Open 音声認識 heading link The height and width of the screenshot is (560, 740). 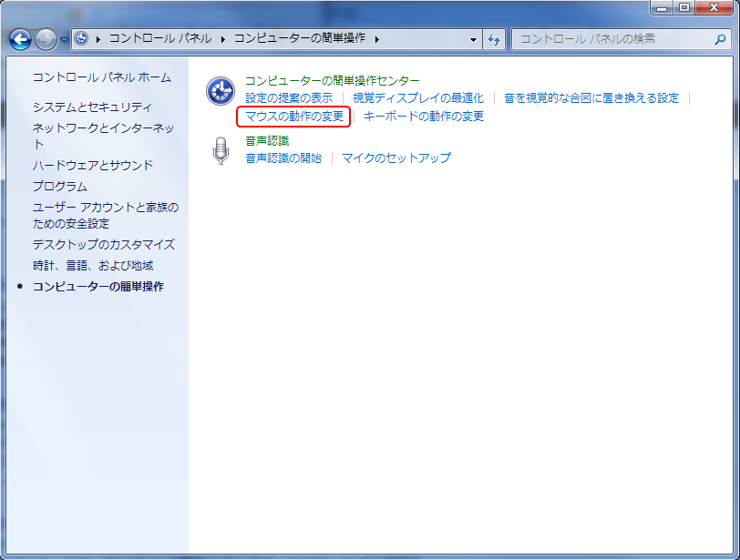click(267, 140)
